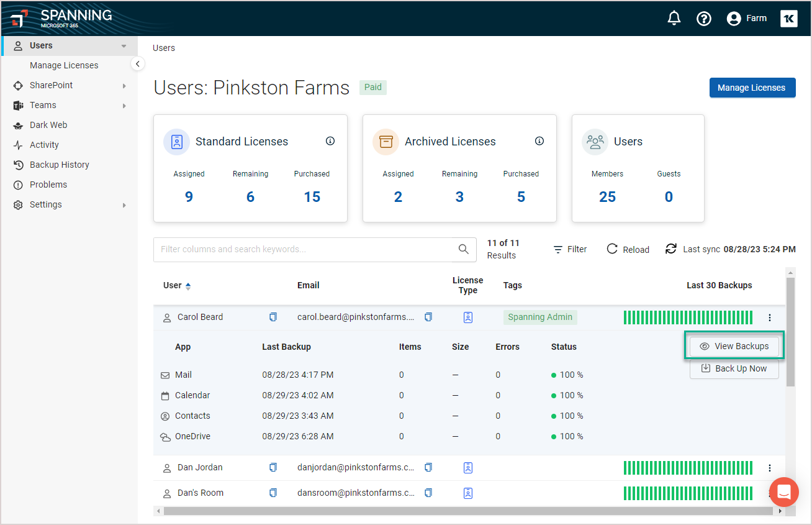Copy danjordan email address

click(428, 467)
